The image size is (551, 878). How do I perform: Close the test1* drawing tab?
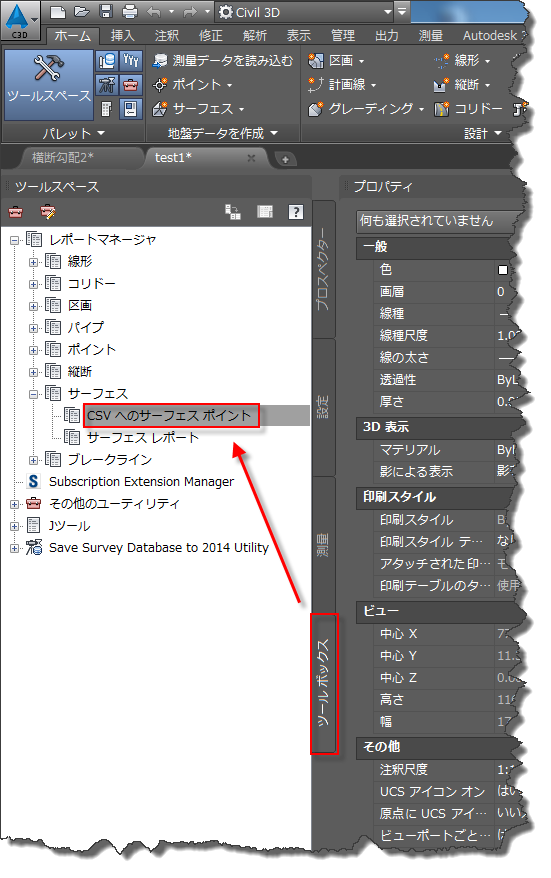coord(251,158)
